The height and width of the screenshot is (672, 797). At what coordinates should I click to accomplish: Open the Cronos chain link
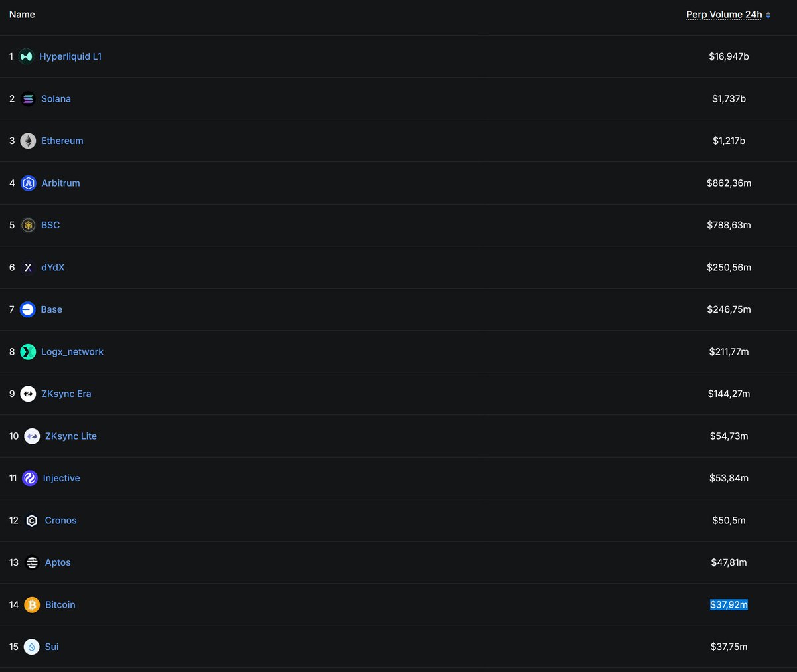click(x=61, y=521)
